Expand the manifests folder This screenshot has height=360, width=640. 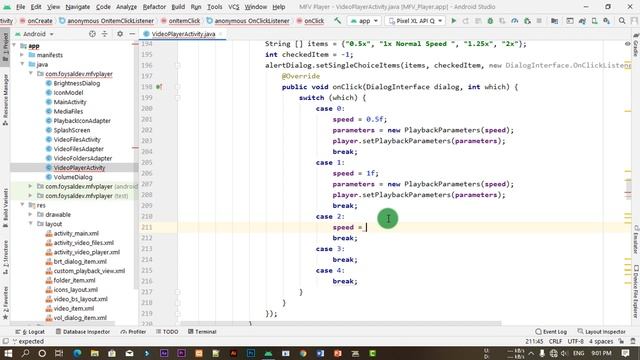point(22,55)
